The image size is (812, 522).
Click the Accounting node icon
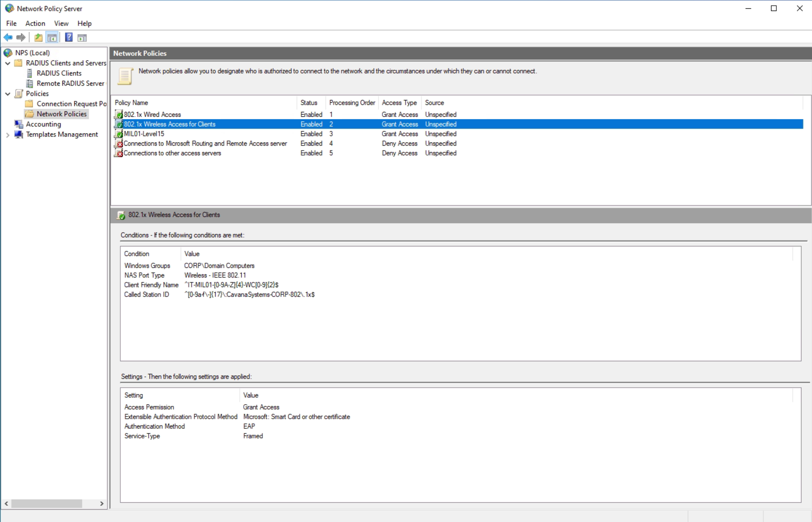point(19,124)
